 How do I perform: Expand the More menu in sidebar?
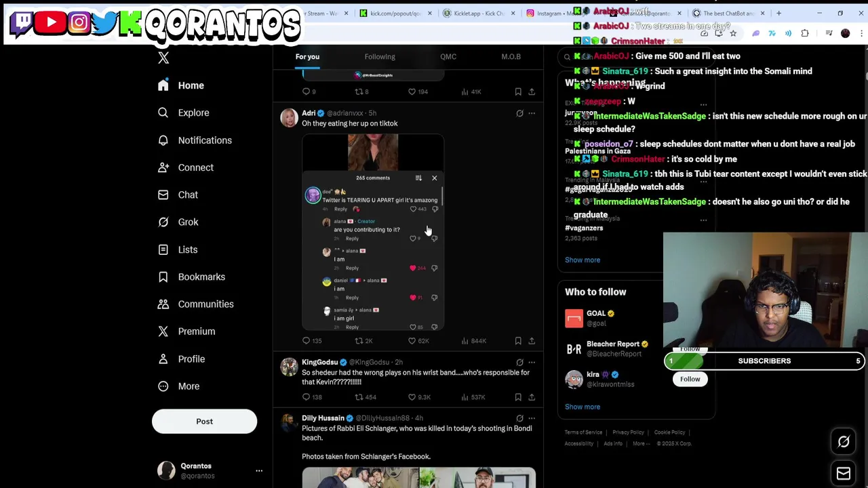(178, 386)
